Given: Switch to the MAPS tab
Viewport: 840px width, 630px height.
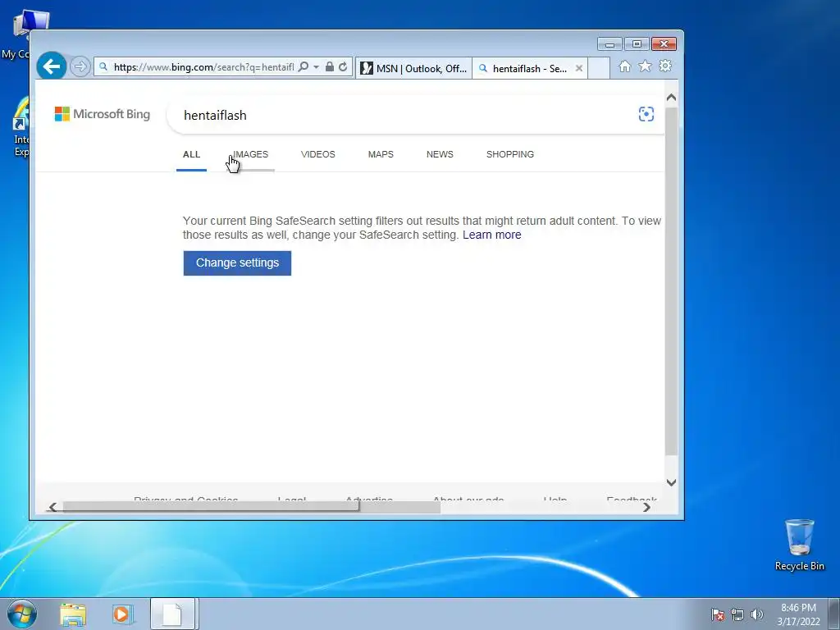Looking at the screenshot, I should click(381, 154).
